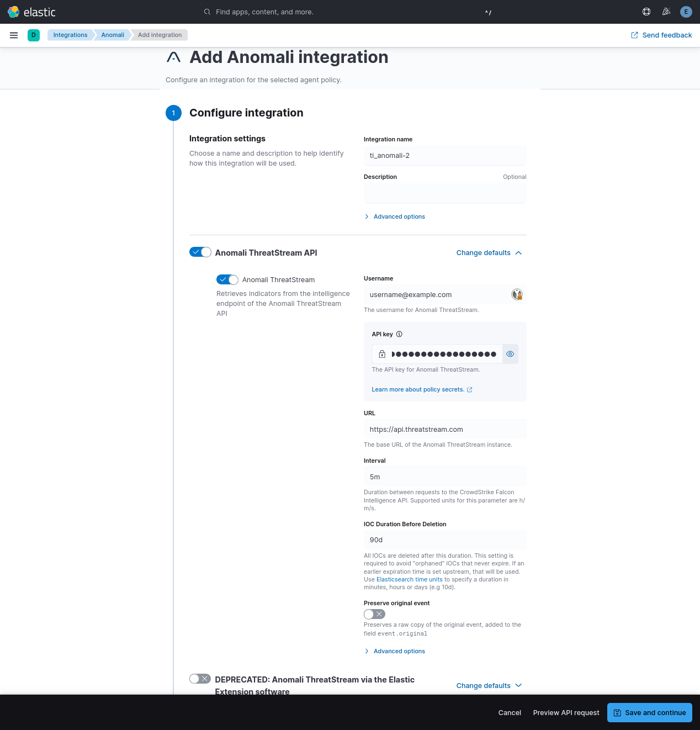Screen dimensions: 700x730
Task: Go to the Anomali breadcrumb page
Action: (112, 35)
